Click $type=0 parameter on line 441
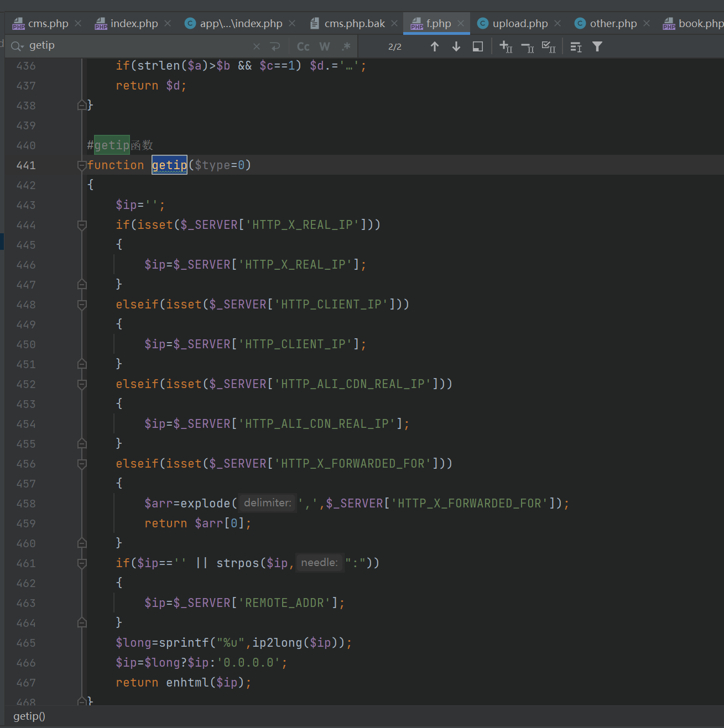The height and width of the screenshot is (728, 724). click(x=220, y=165)
